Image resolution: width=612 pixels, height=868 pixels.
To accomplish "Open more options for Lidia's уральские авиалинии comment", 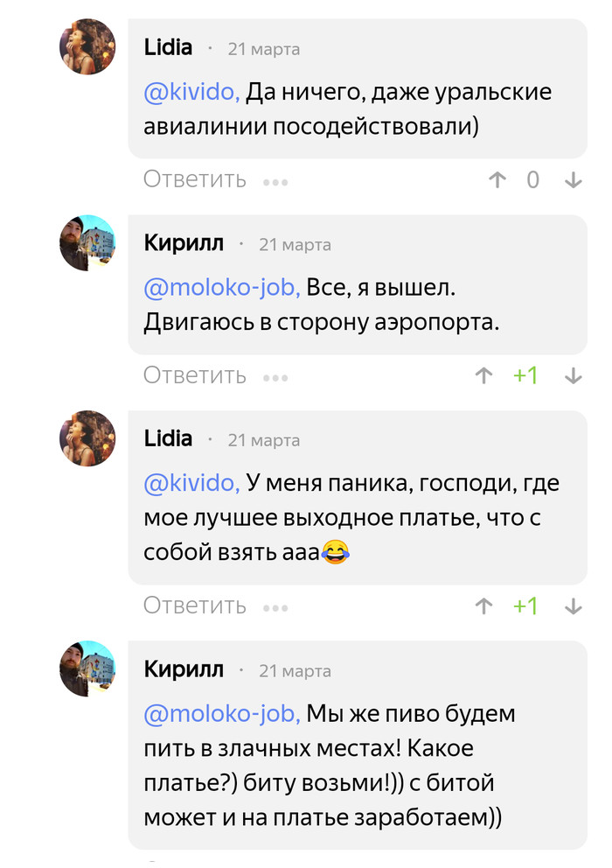I will (275, 182).
